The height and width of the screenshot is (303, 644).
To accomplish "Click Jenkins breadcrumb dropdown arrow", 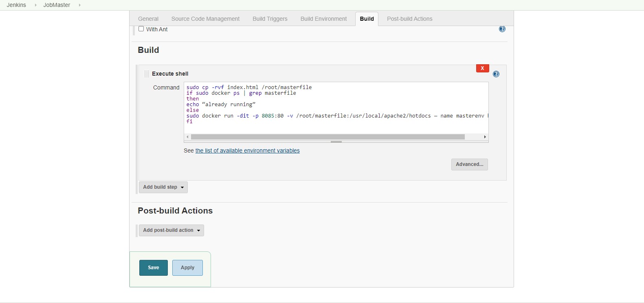I will (x=35, y=5).
